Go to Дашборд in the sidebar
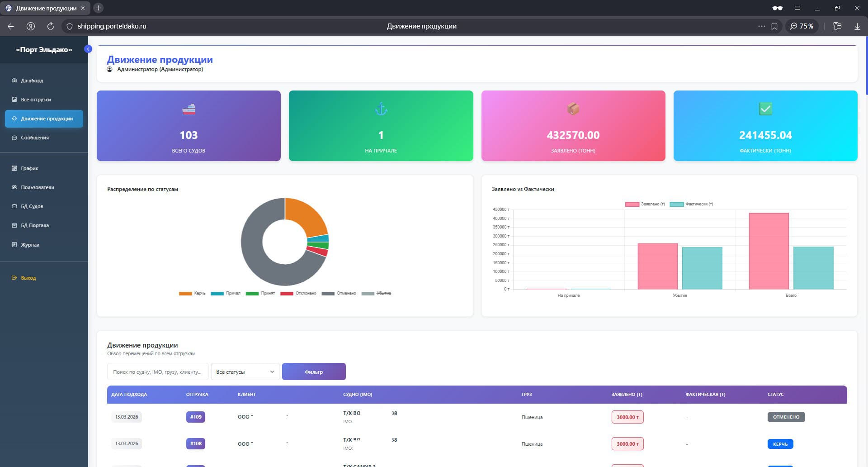Viewport: 868px width, 467px height. pyautogui.click(x=32, y=81)
